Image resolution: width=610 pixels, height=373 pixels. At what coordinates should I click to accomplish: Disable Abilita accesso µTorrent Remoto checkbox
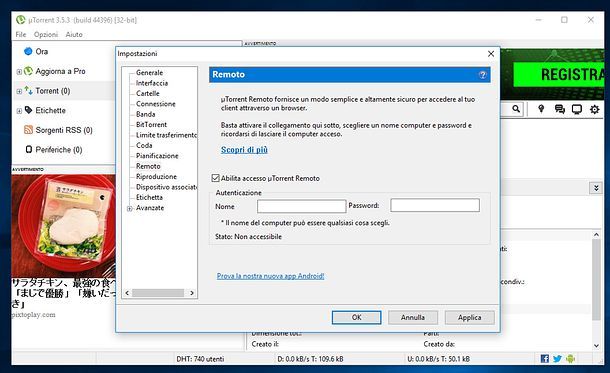215,178
